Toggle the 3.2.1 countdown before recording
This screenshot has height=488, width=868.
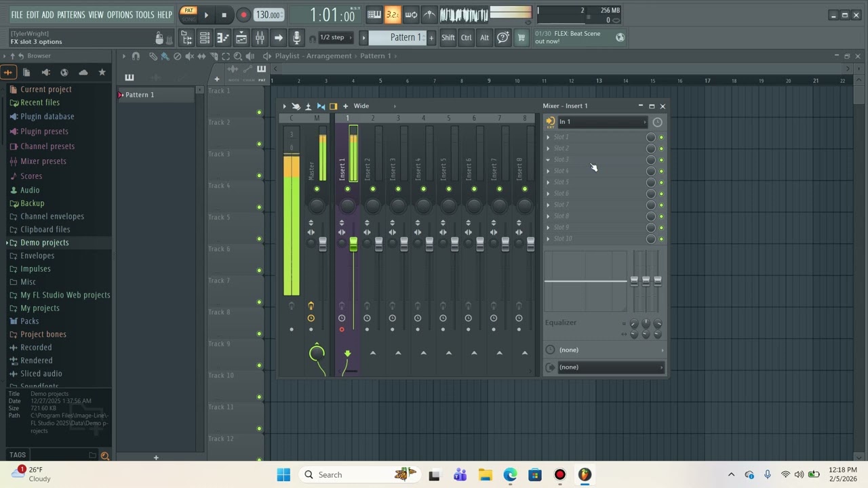(393, 14)
